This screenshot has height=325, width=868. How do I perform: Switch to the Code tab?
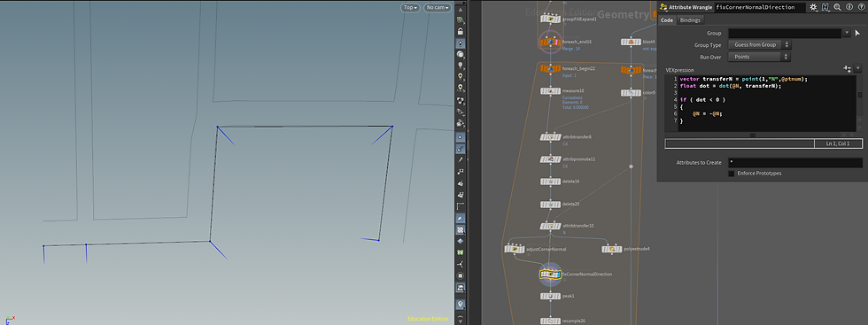pyautogui.click(x=667, y=20)
